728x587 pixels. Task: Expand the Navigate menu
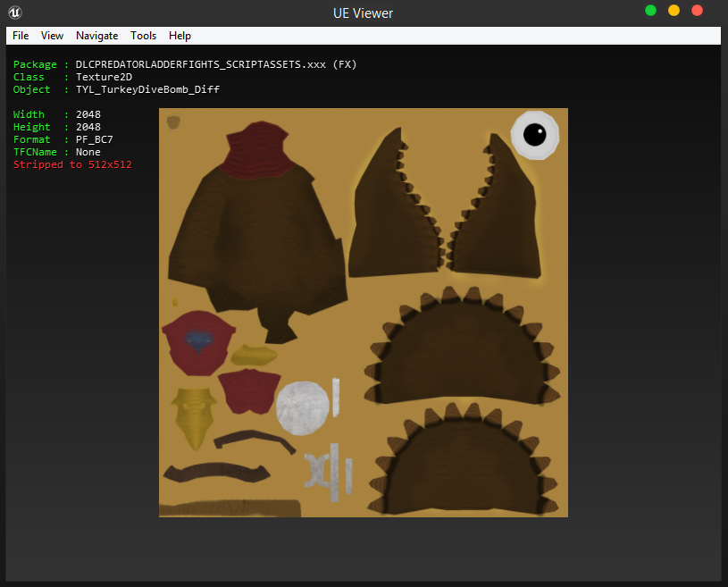pyautogui.click(x=96, y=36)
